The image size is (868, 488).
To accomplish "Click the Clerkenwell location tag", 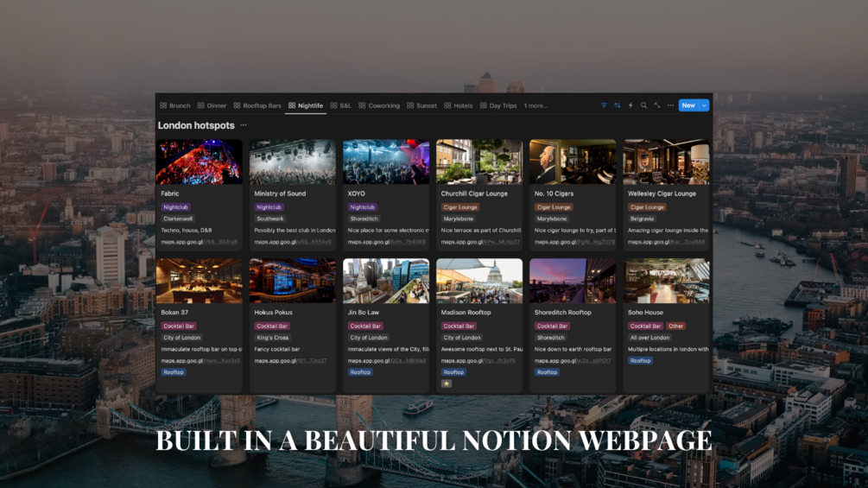I will point(177,219).
